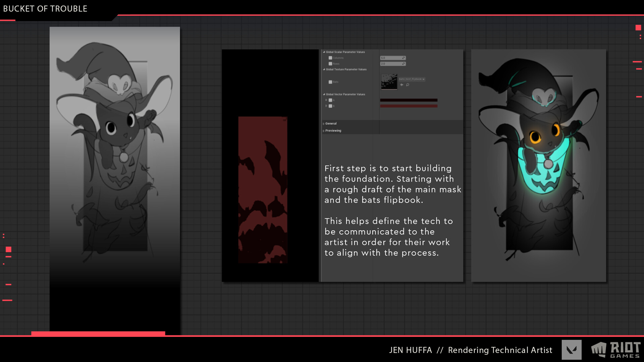The image size is (644, 362).
Task: Collapse Global Texture Parameter Values section
Action: (x=324, y=69)
